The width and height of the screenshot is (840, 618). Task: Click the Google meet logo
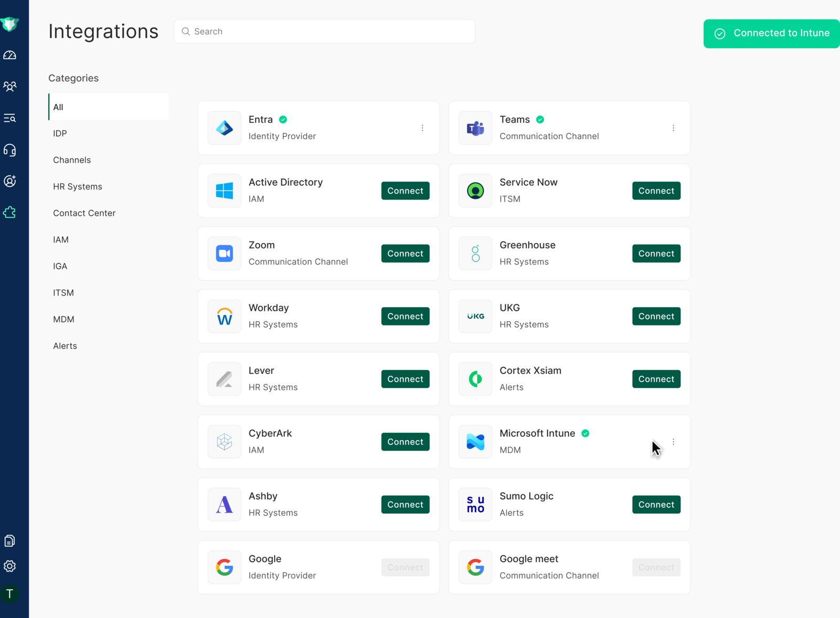click(x=475, y=567)
